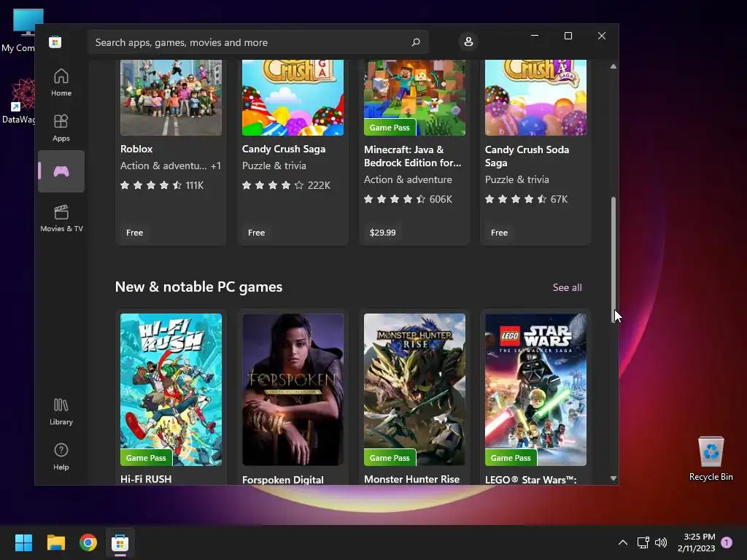Click Free label on Candy Crush Soda card
The width and height of the screenshot is (747, 560).
[x=499, y=233]
